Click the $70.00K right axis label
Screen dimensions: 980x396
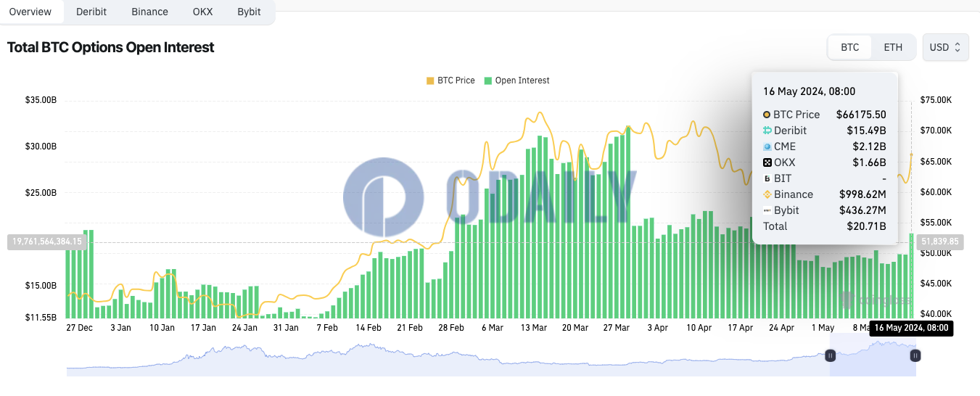[x=937, y=131]
